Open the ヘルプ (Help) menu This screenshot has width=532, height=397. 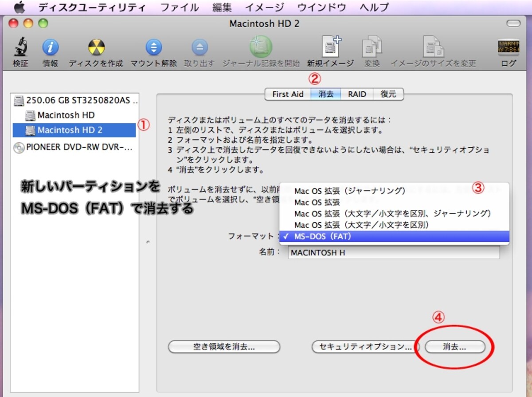(374, 7)
